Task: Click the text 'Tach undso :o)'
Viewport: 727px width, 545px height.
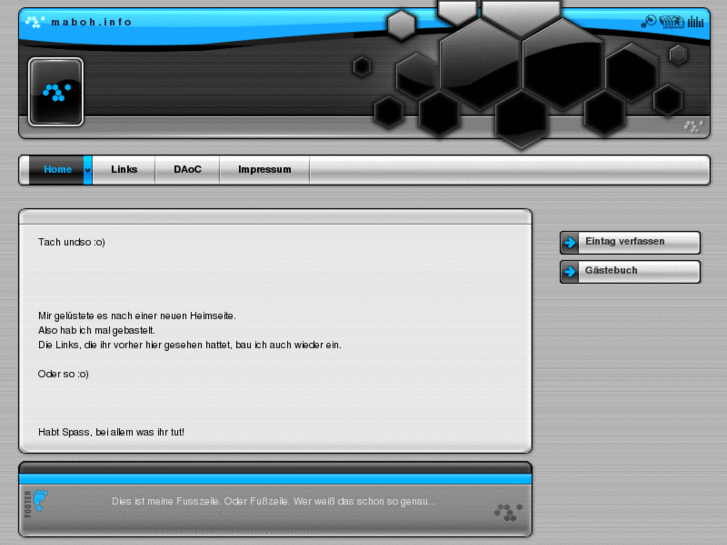Action: click(71, 242)
